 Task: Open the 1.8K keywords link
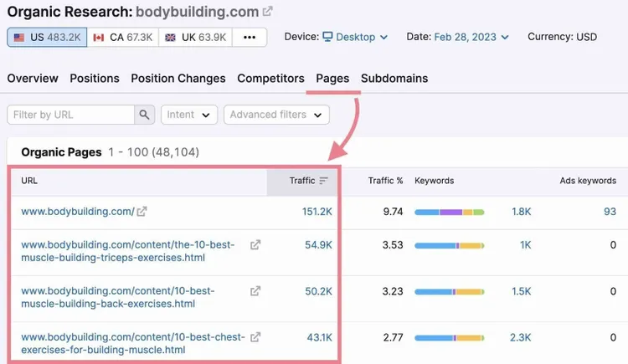pos(521,212)
